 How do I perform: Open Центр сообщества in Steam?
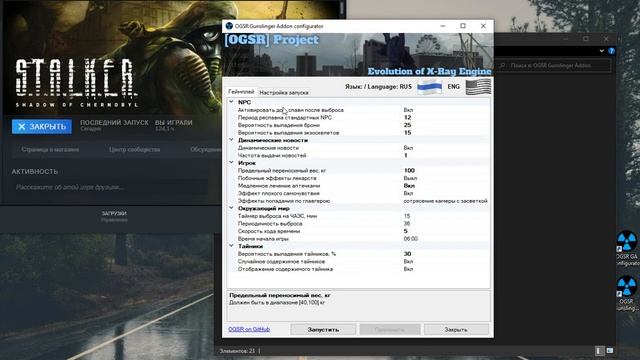(x=134, y=150)
